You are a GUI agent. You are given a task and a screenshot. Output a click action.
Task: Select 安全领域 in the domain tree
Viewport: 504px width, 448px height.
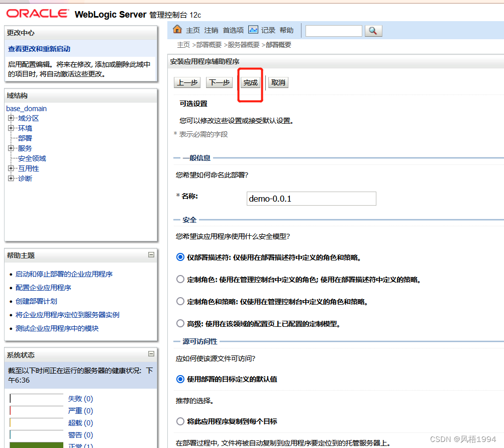(32, 158)
